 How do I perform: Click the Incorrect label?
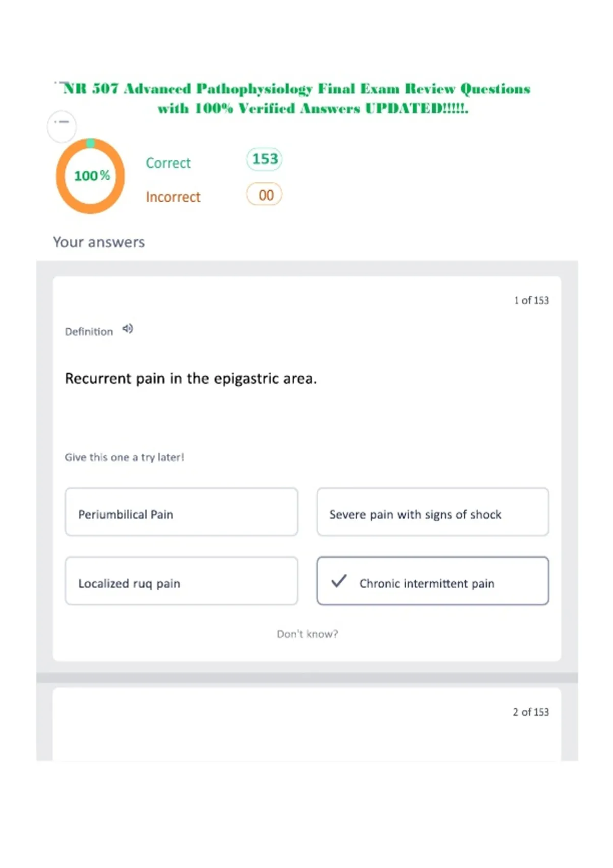173,197
